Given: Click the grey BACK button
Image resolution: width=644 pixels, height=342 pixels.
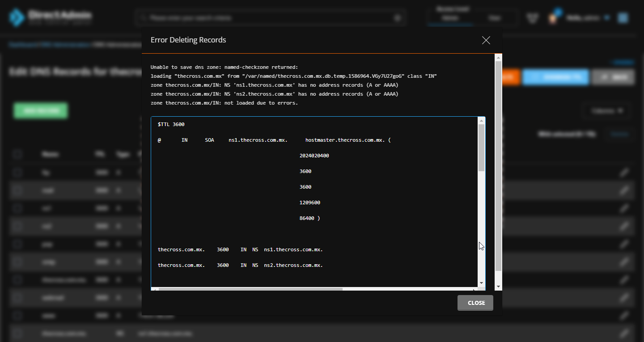Looking at the screenshot, I should (613, 77).
